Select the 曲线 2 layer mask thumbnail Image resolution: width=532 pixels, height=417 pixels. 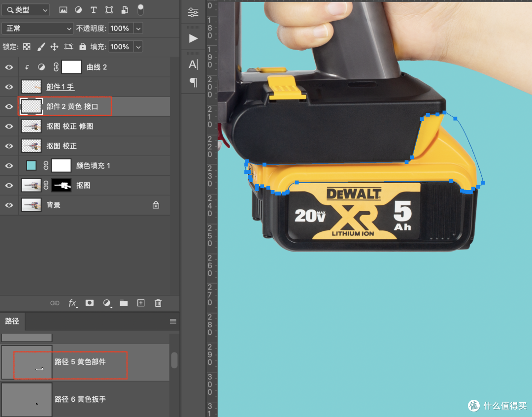click(x=71, y=67)
